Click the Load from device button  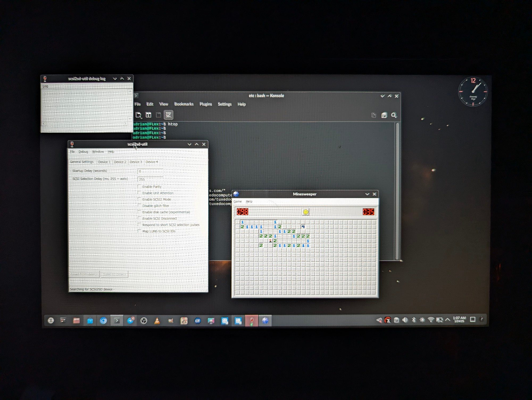(x=85, y=274)
